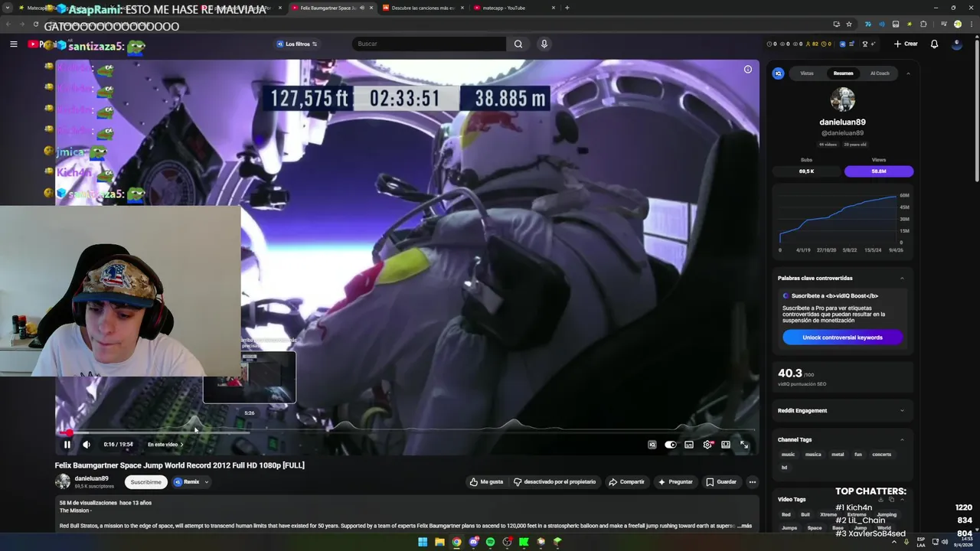Collapse the vidIQ panel header chevron
The width and height of the screenshot is (980, 551).
pyautogui.click(x=908, y=73)
